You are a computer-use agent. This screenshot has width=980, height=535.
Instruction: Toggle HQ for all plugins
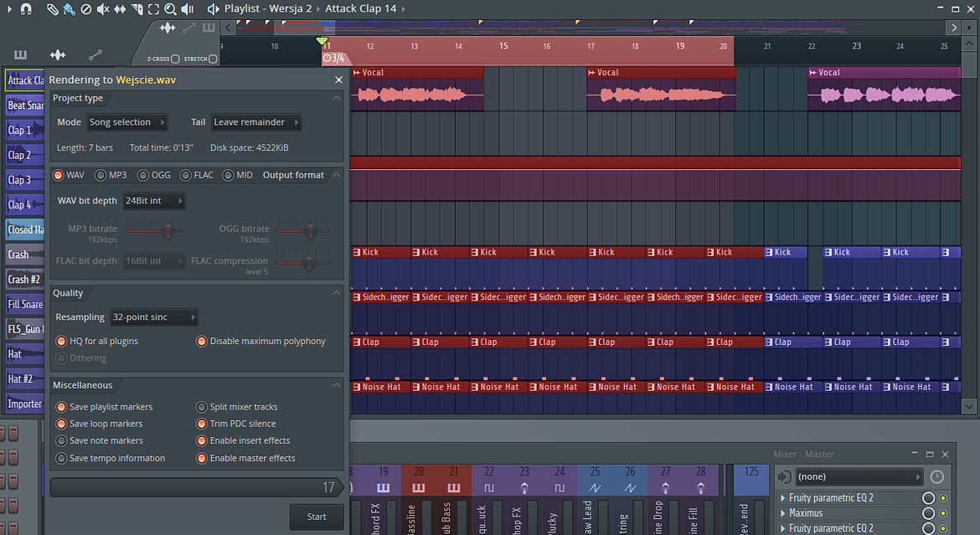click(x=61, y=342)
